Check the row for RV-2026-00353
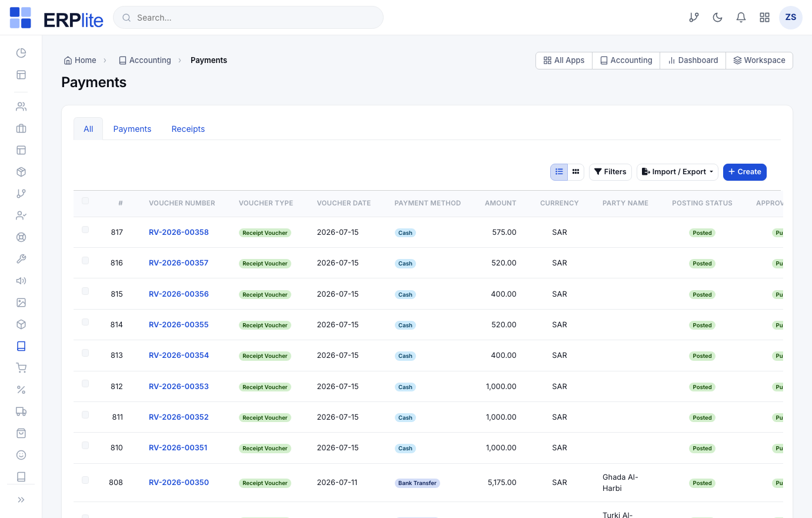Screen dimensions: 812x518 click(x=85, y=384)
